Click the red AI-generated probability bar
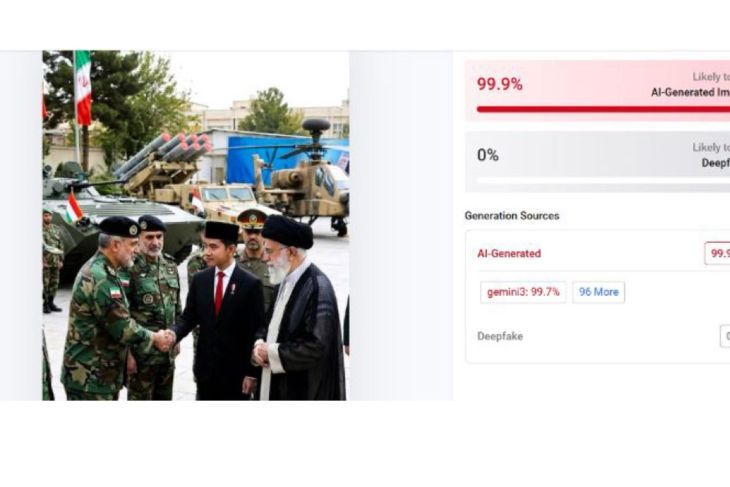This screenshot has width=730, height=487. pos(603,109)
